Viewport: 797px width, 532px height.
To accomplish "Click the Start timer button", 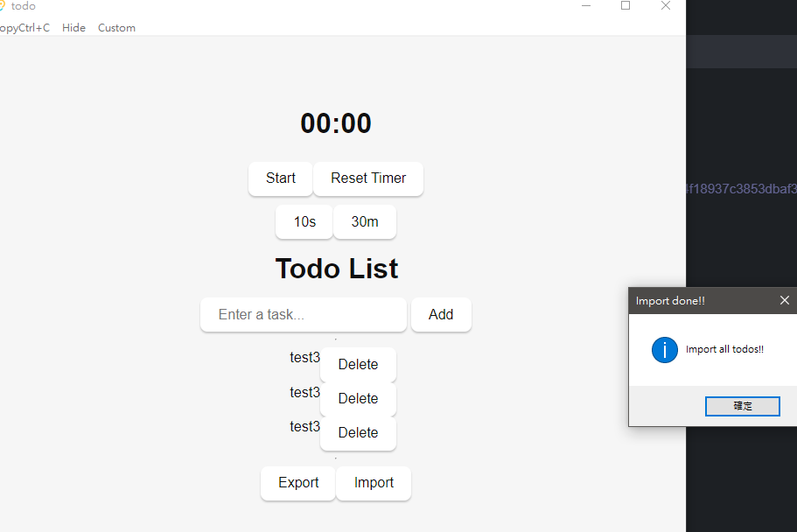I will coord(280,178).
